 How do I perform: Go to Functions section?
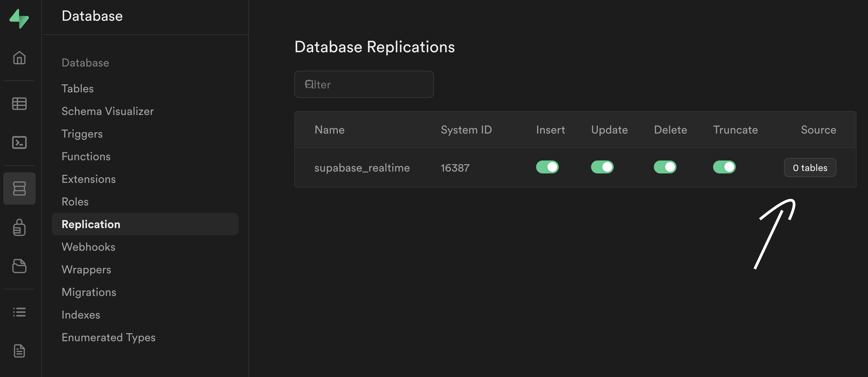86,156
